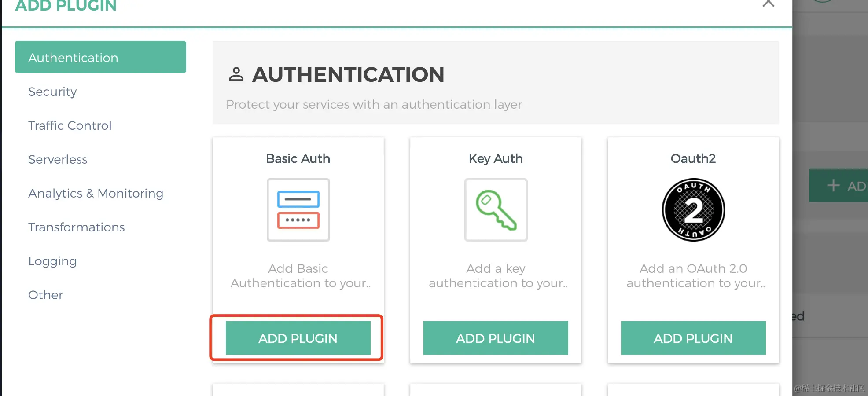
Task: Click the OAuth 2 circular logo
Action: 693,210
